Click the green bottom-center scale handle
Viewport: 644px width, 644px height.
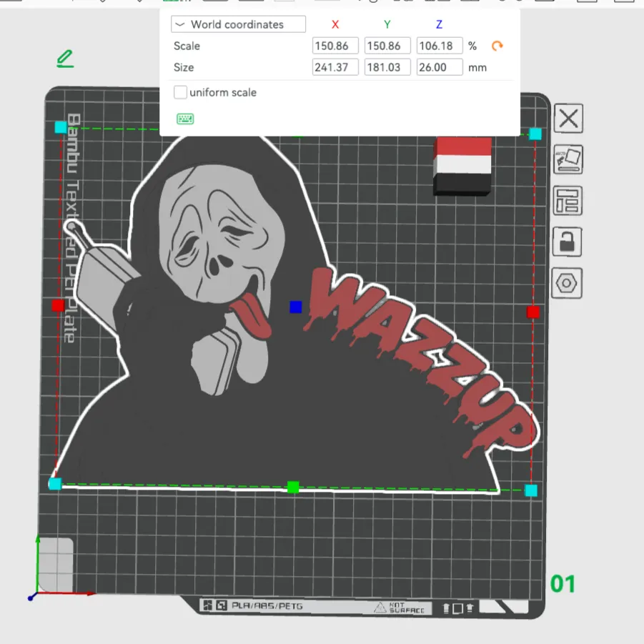293,487
